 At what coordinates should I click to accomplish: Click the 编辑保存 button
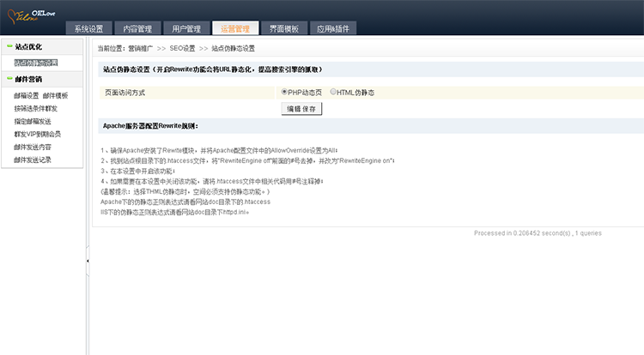[x=301, y=109]
